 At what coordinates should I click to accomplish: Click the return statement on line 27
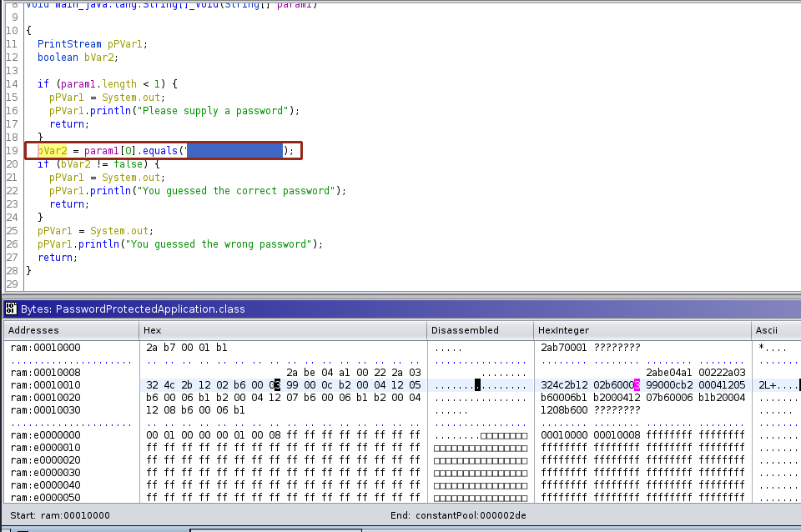53,257
